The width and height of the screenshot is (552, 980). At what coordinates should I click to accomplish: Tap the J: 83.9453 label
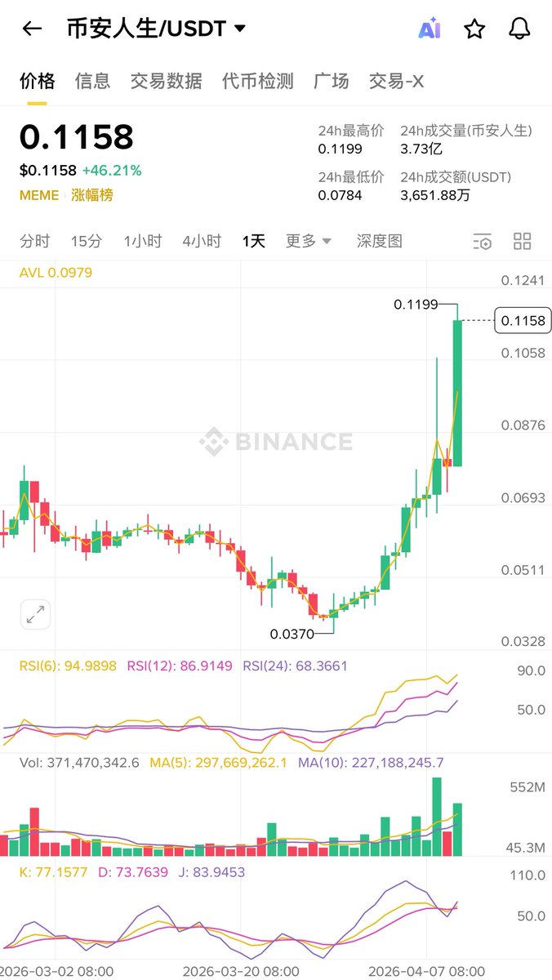click(212, 872)
